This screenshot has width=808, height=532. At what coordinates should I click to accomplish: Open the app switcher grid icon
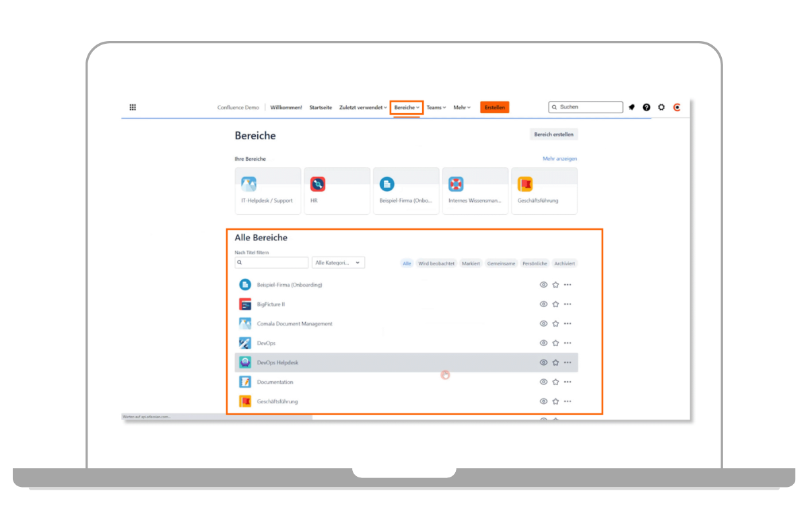pos(133,107)
